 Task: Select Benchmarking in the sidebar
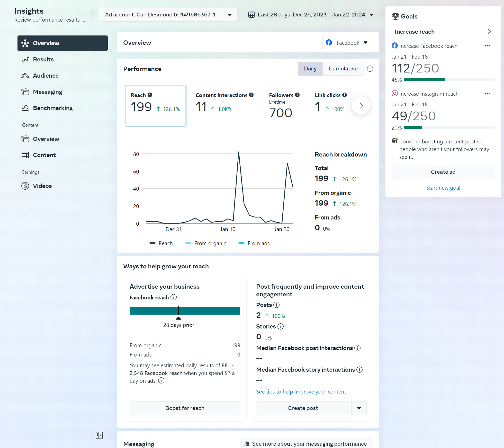pos(62,108)
